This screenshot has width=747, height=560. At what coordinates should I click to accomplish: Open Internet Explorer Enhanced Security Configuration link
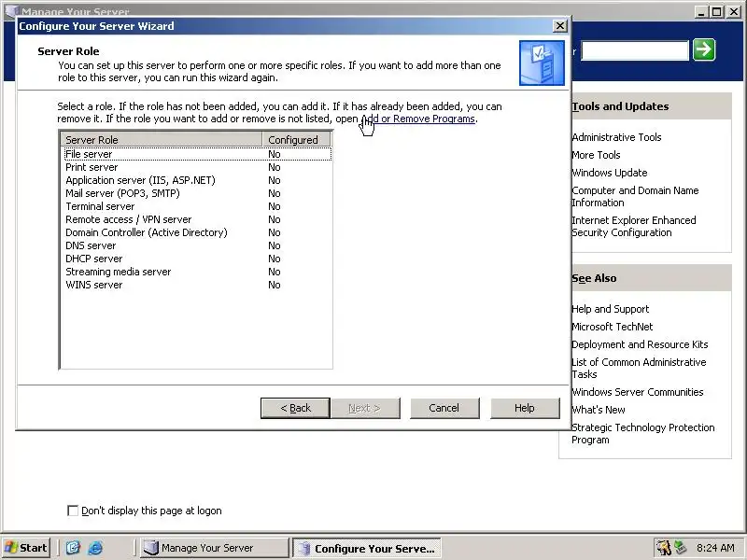tap(634, 226)
